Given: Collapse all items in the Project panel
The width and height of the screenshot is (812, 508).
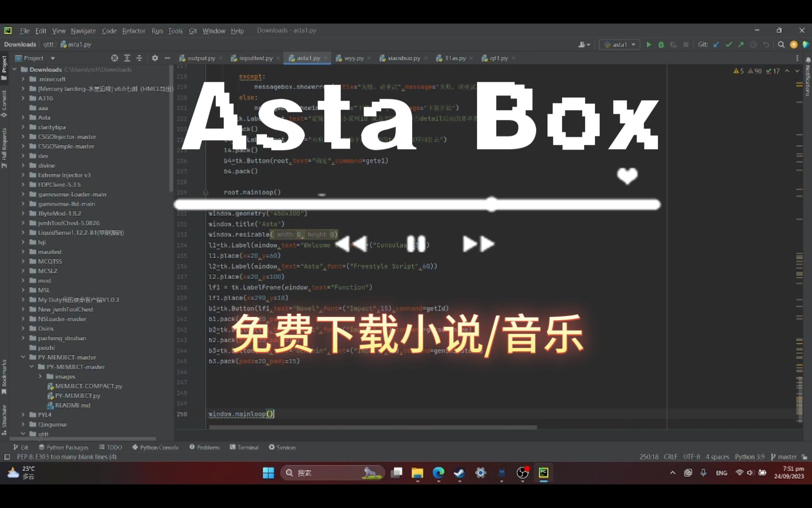Looking at the screenshot, I should click(x=139, y=58).
